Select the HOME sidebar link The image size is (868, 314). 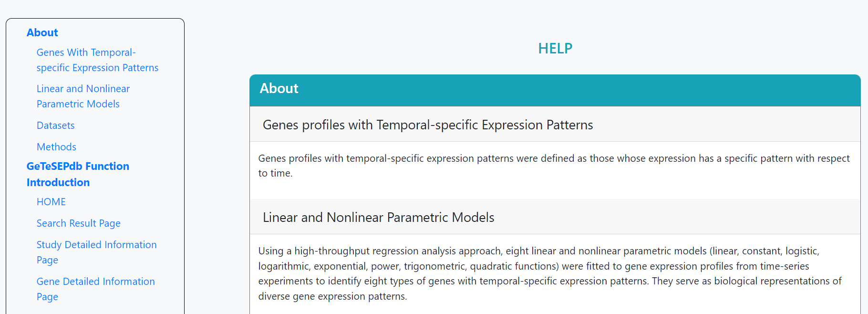[x=51, y=202]
